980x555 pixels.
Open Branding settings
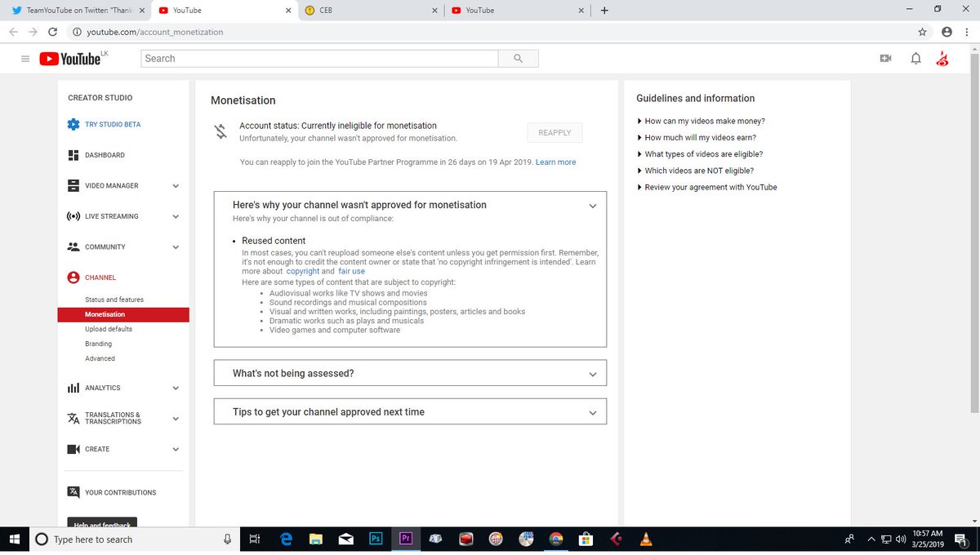(99, 344)
